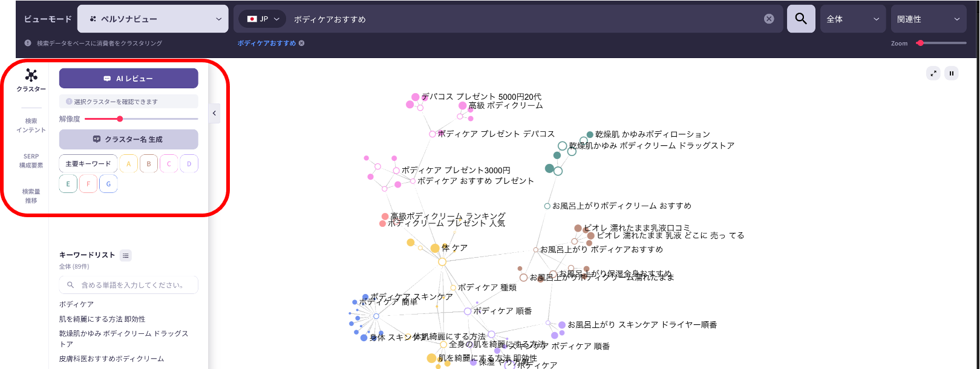Toggle cluster G chip
This screenshot has height=369, width=980.
point(108,184)
